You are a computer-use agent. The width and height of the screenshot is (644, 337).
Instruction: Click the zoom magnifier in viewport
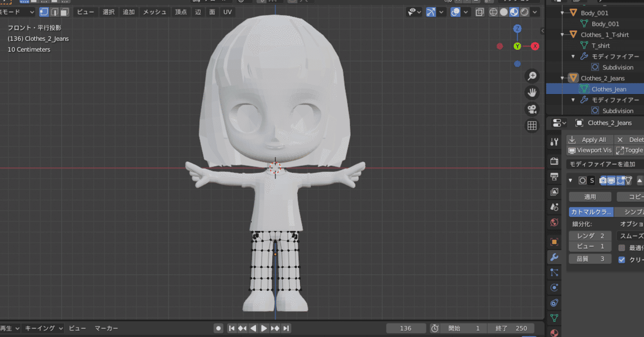pyautogui.click(x=532, y=76)
